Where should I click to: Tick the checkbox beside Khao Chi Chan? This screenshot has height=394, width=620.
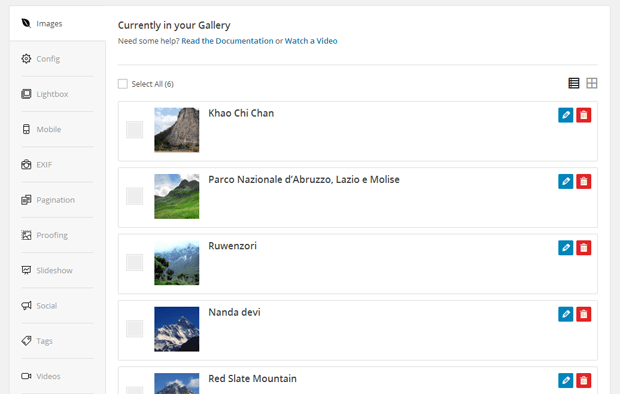pyautogui.click(x=134, y=130)
